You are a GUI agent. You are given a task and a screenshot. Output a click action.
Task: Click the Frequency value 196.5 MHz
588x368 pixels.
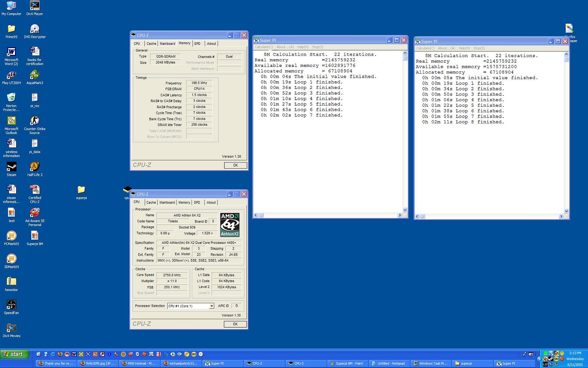coord(199,83)
